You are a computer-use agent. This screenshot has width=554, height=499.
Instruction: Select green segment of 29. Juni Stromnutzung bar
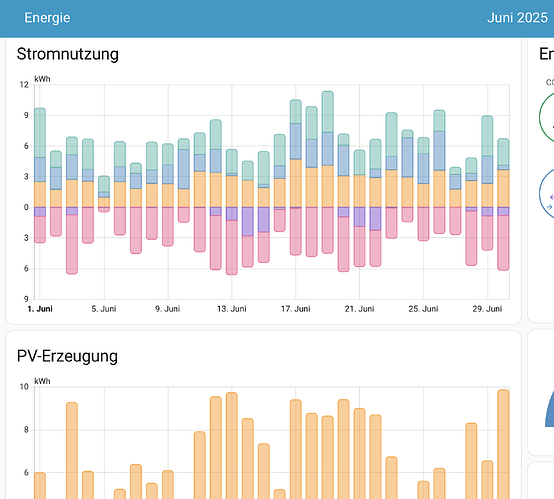pyautogui.click(x=487, y=136)
